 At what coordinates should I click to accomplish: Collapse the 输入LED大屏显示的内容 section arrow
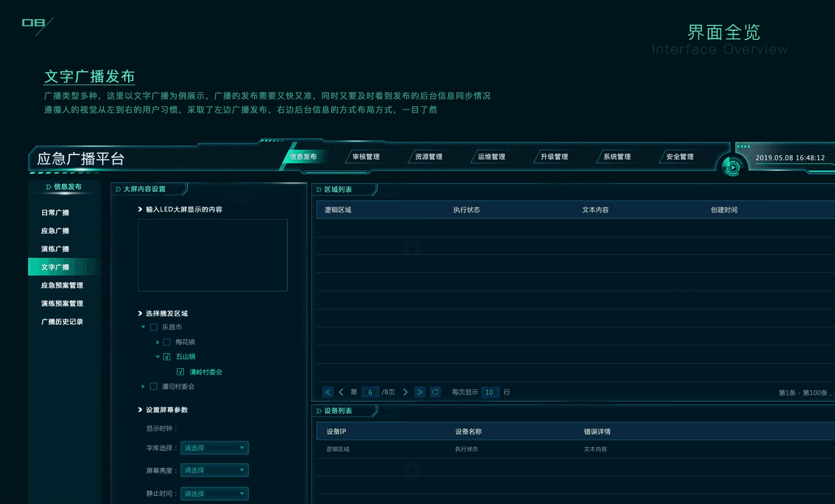140,209
